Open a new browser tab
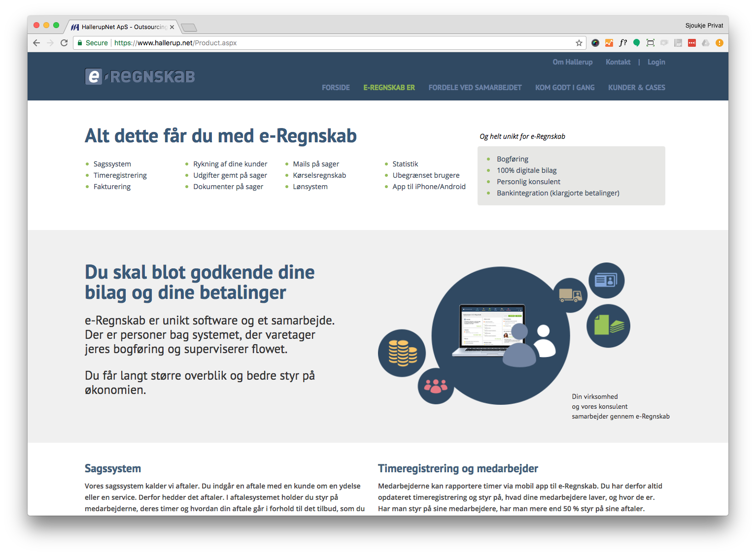 [x=189, y=27]
